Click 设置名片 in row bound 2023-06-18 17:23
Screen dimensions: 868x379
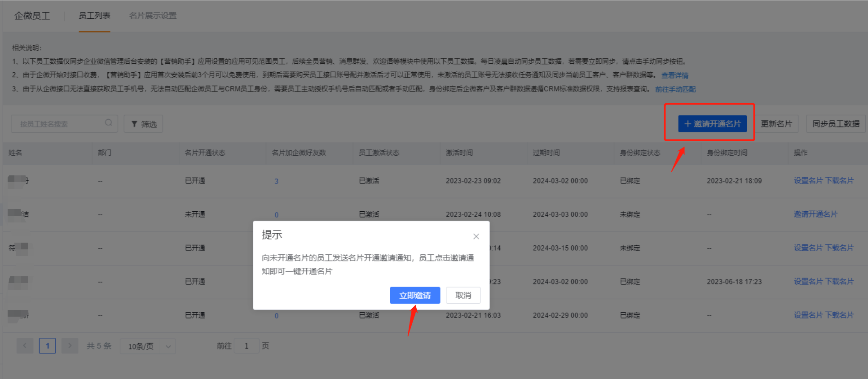(x=808, y=281)
